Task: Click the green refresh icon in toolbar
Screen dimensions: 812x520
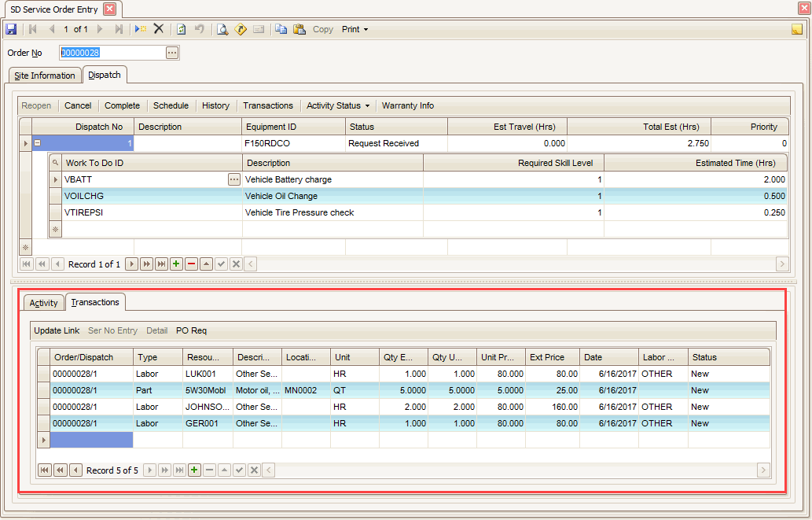Action: 182,29
